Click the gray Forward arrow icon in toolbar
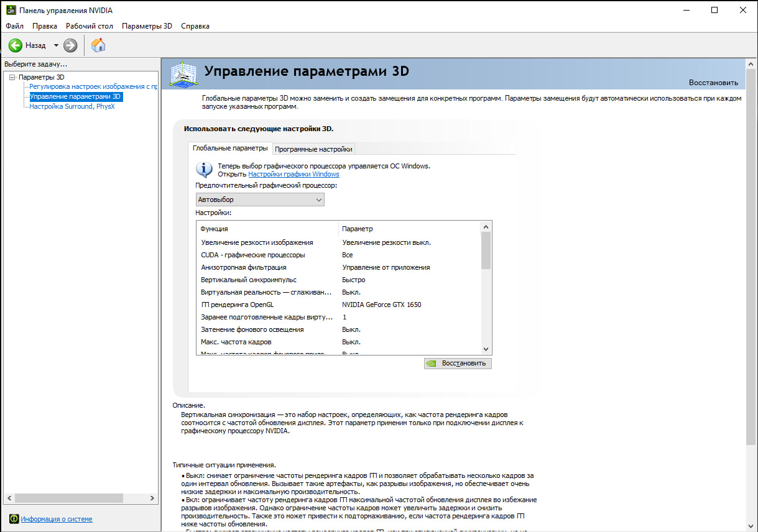 [70, 45]
